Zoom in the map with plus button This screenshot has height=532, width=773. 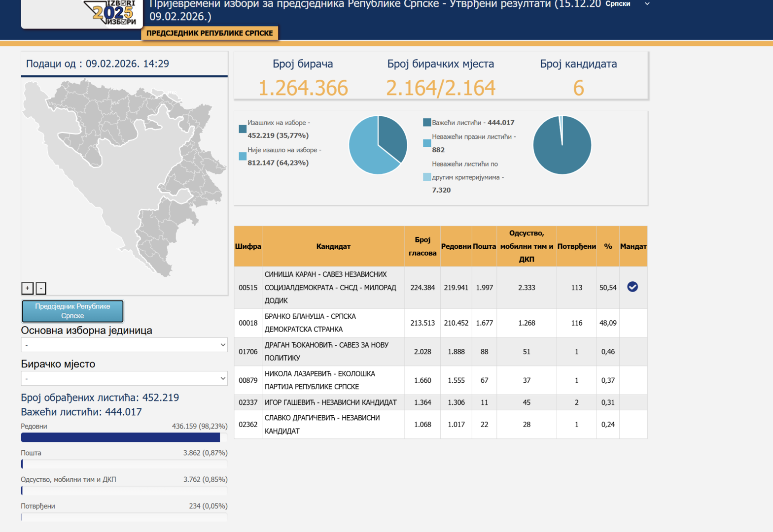point(28,288)
